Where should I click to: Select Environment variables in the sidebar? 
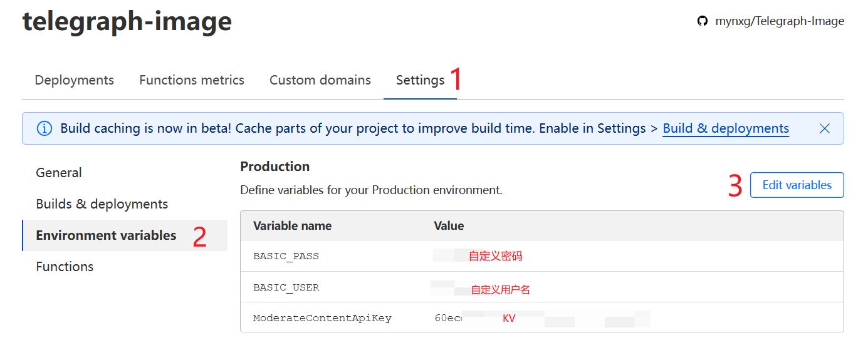(x=106, y=235)
